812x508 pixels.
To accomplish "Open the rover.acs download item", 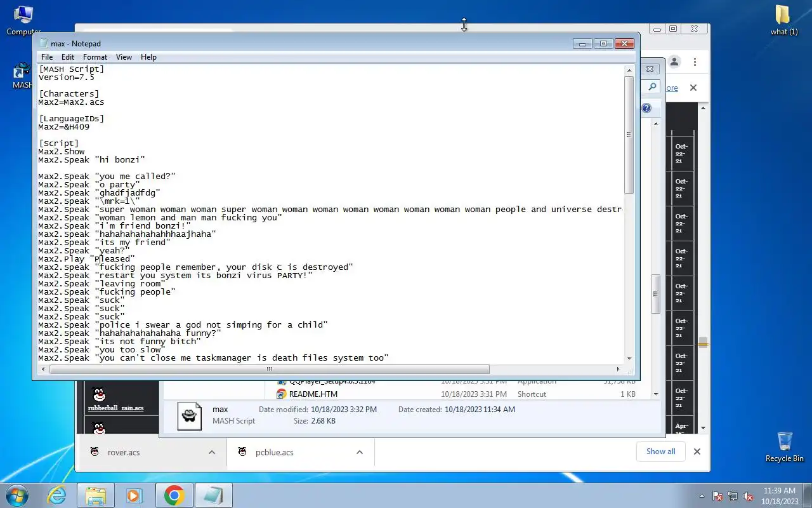I will point(124,452).
